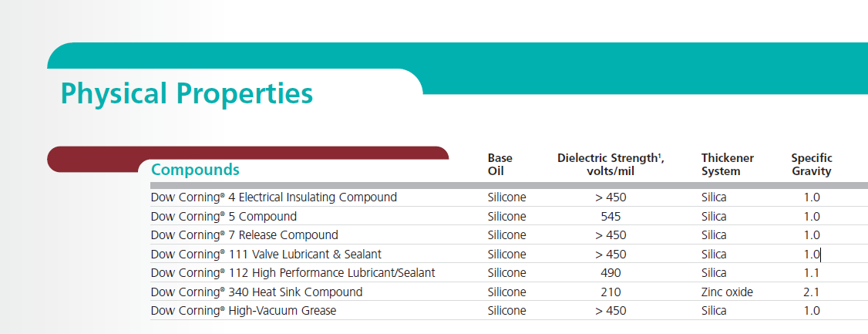Click Dow Corning High-Vacuum Grease entry
Screen dimensions: 868x334
(243, 311)
